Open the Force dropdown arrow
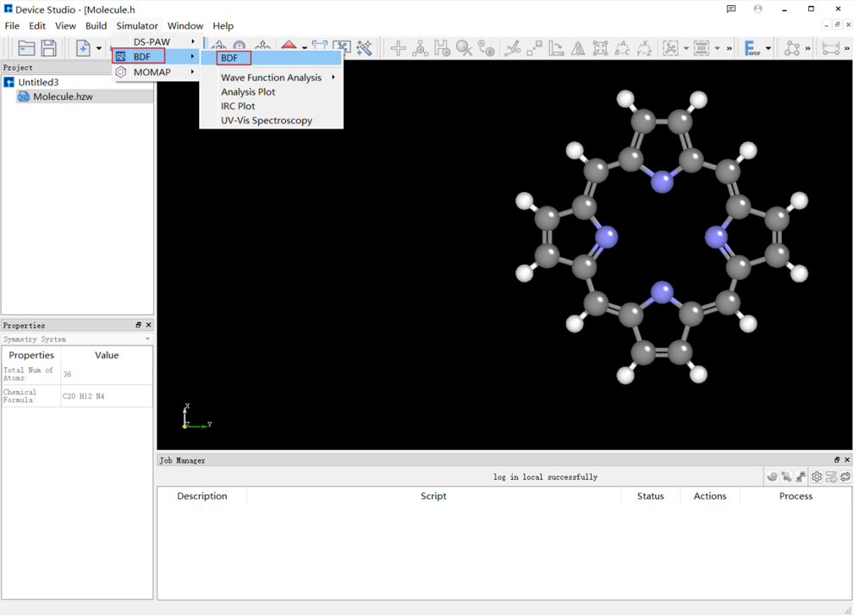854x616 pixels. (x=768, y=48)
